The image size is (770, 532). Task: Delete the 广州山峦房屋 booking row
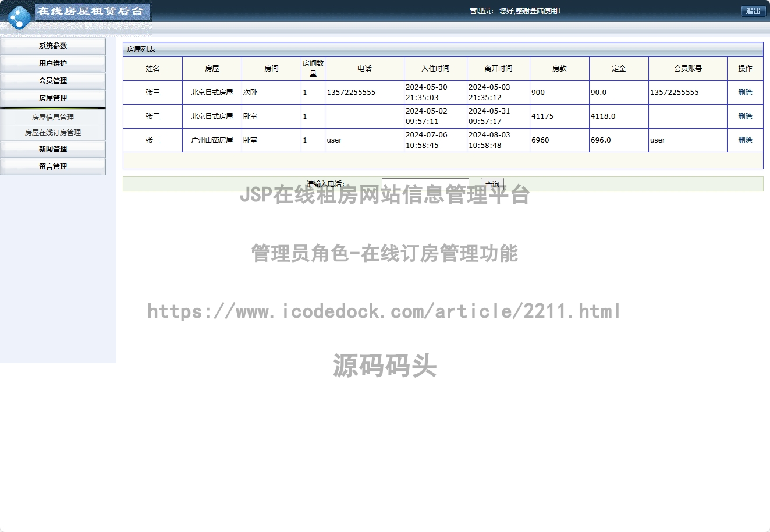[x=745, y=140]
